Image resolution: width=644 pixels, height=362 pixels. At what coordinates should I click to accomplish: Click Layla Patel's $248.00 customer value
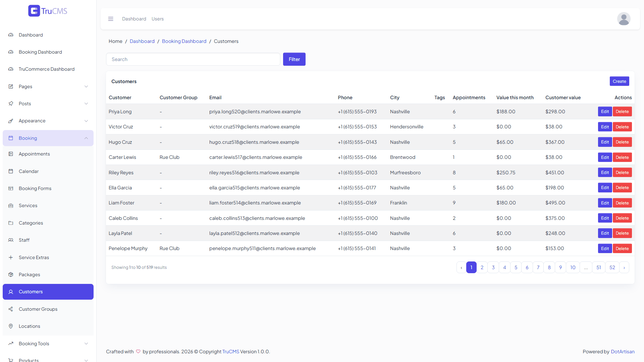pyautogui.click(x=555, y=233)
